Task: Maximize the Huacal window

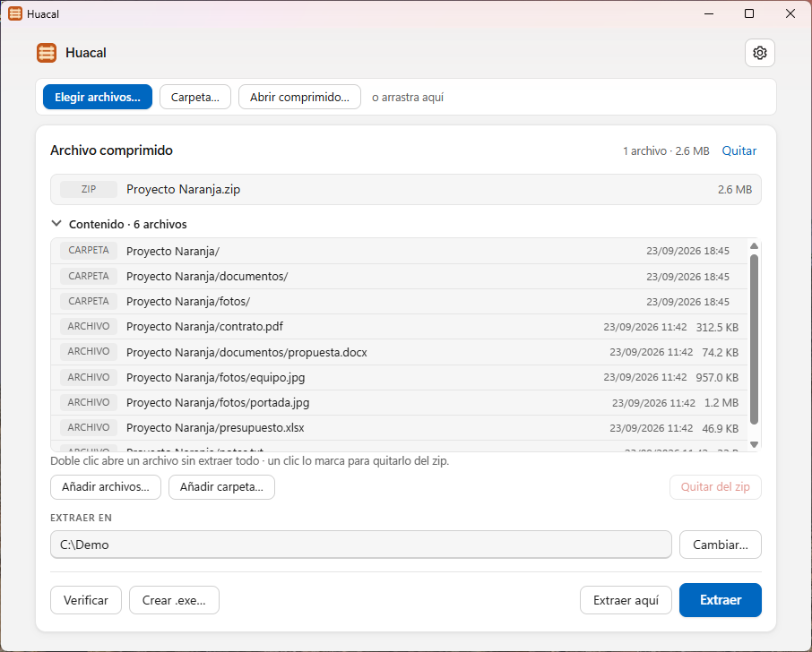Action: click(x=749, y=13)
